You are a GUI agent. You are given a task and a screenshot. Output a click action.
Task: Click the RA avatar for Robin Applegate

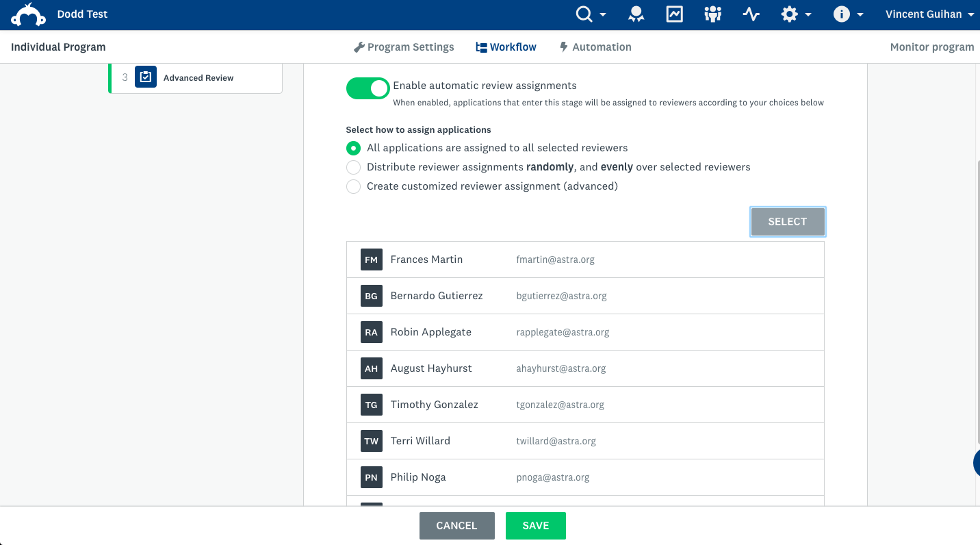coord(371,332)
